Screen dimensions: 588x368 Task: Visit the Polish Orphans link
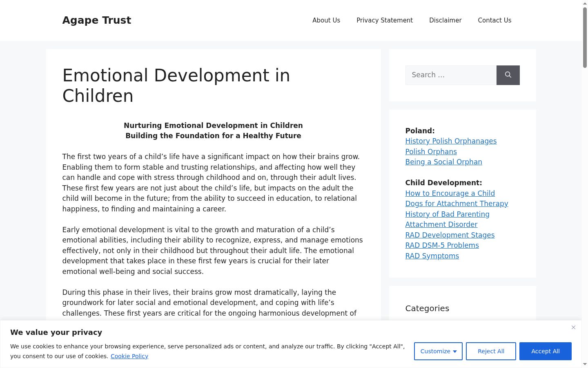point(431,152)
